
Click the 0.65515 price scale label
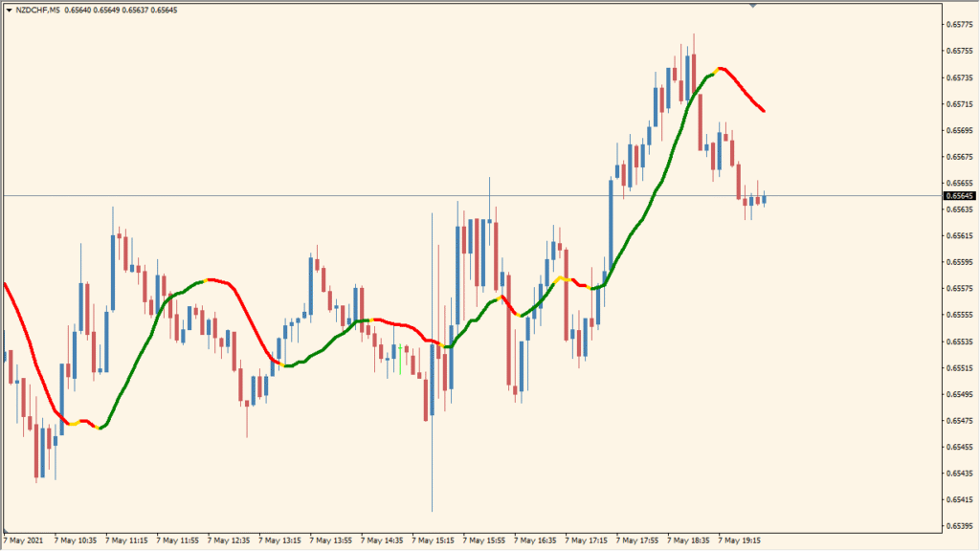click(x=959, y=368)
